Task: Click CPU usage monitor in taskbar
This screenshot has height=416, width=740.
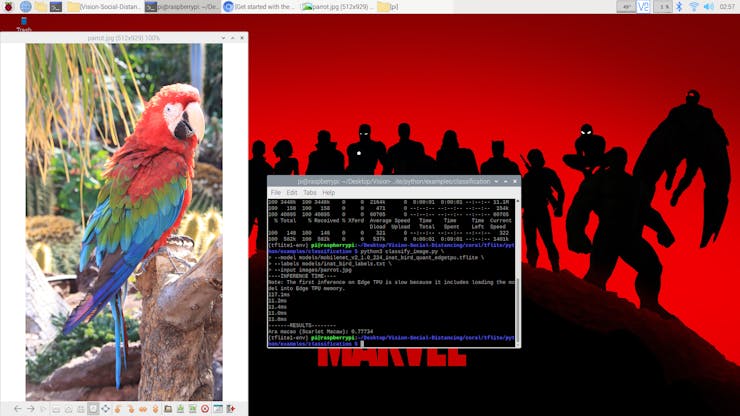Action: tap(664, 7)
